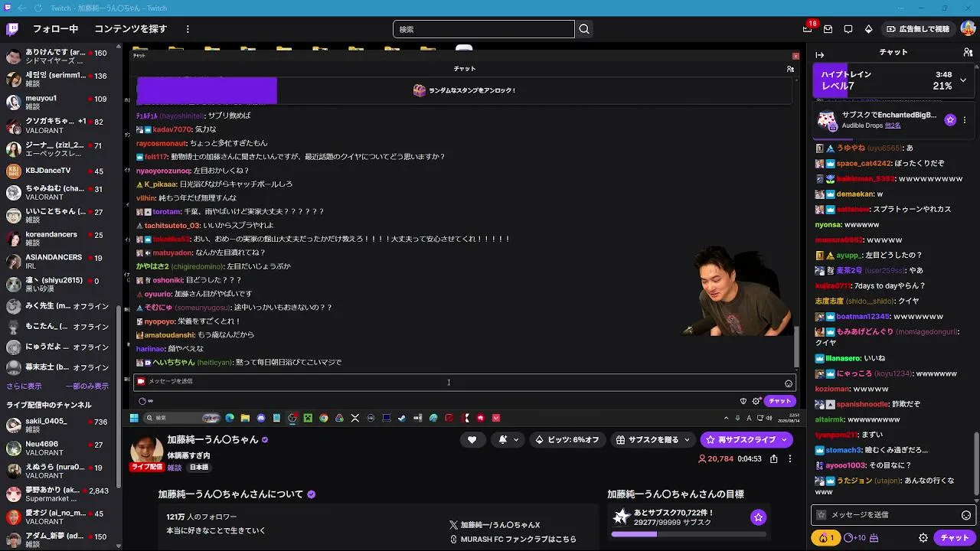Click the 広告無しで視聴 button
The height and width of the screenshot is (551, 980).
[917, 29]
